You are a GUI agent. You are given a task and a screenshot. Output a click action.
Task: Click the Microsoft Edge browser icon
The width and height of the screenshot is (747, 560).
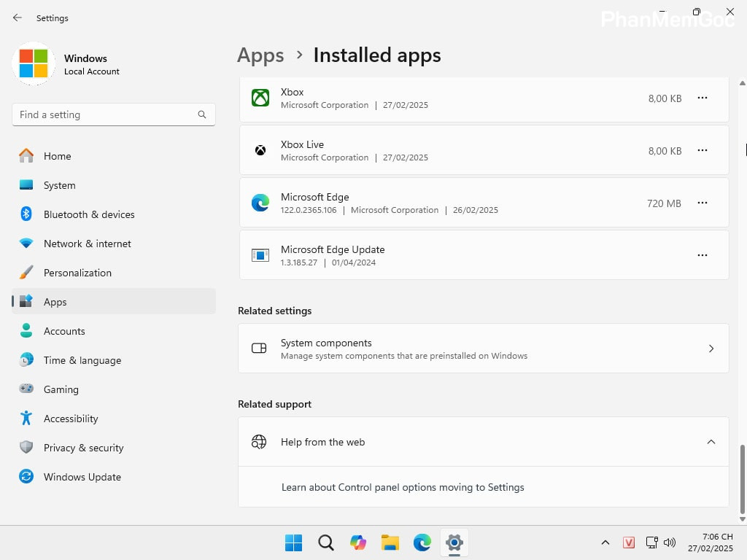[x=260, y=202]
